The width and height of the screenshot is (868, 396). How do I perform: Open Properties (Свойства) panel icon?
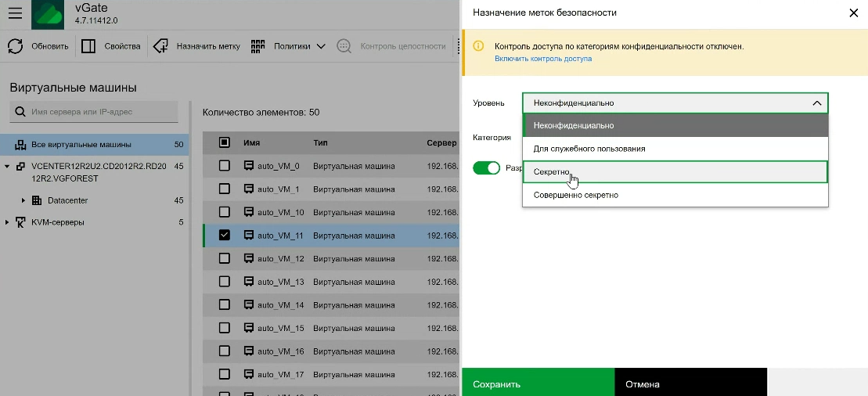pyautogui.click(x=89, y=46)
